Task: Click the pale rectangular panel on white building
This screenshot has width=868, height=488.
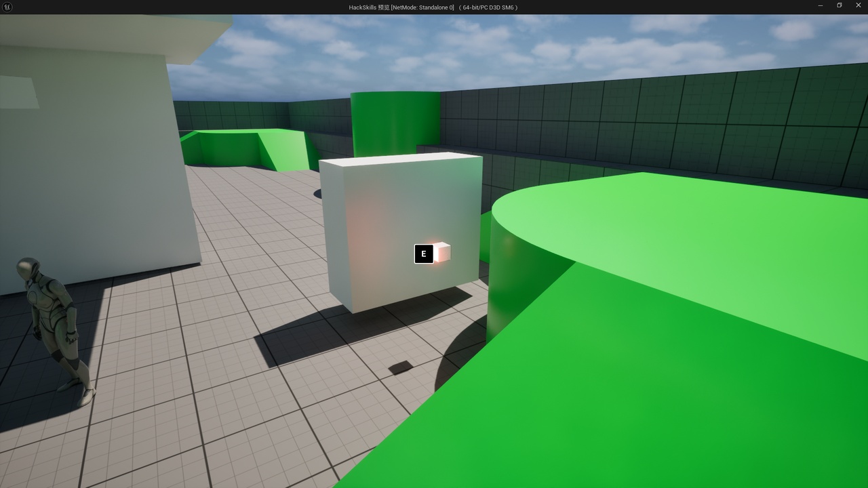Action: (x=18, y=93)
